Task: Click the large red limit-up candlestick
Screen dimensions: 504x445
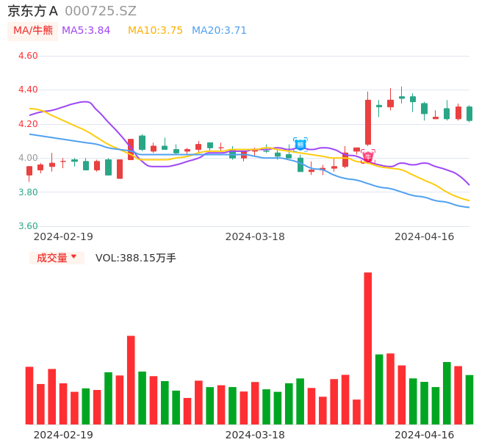Action: pyautogui.click(x=367, y=122)
